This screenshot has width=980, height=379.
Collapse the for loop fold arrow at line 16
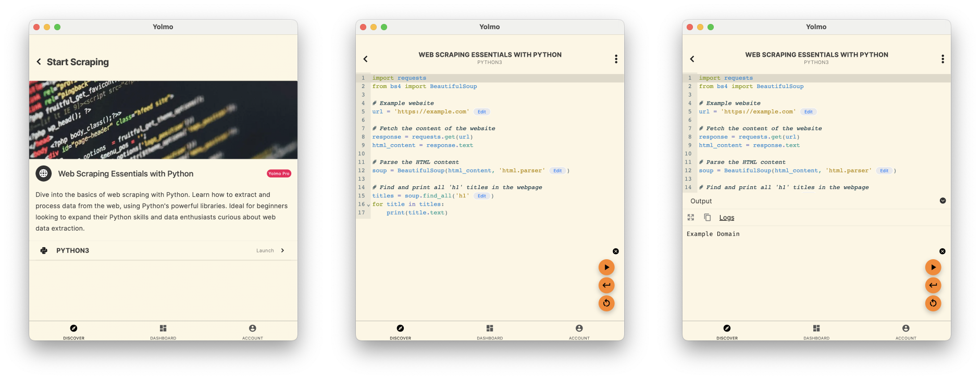click(x=368, y=205)
